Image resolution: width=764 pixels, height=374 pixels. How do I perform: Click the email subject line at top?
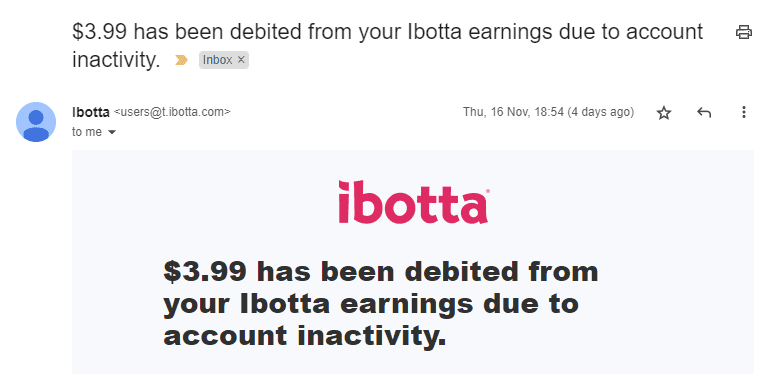(x=387, y=46)
